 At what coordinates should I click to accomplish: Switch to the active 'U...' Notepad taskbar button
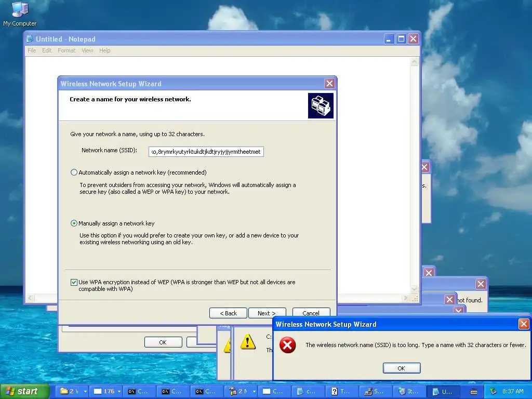coord(443,391)
